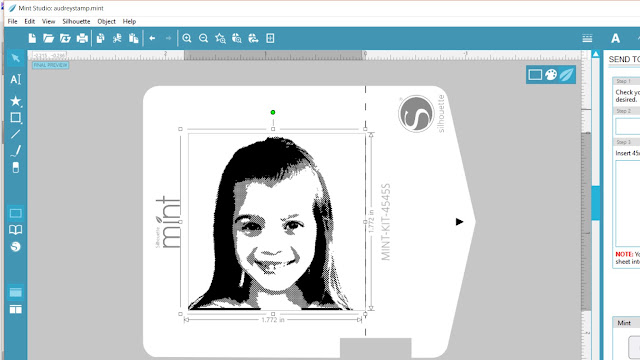Open the Library book icon
The height and width of the screenshot is (360, 640).
[16, 230]
